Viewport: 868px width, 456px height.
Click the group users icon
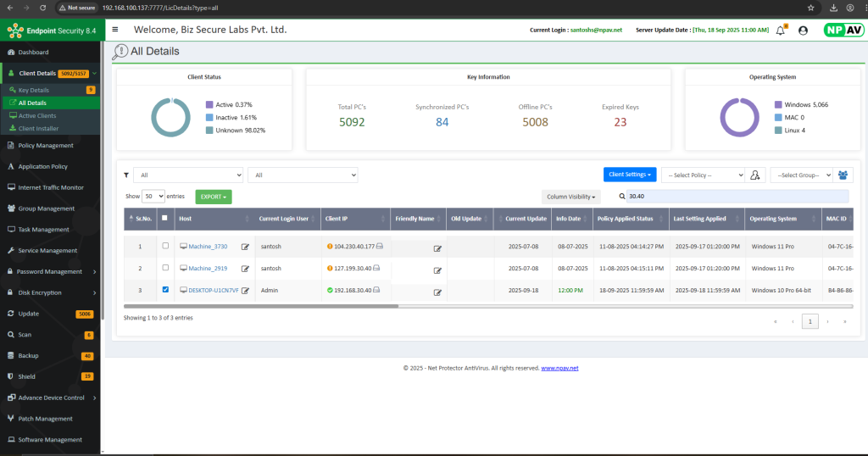pos(843,175)
